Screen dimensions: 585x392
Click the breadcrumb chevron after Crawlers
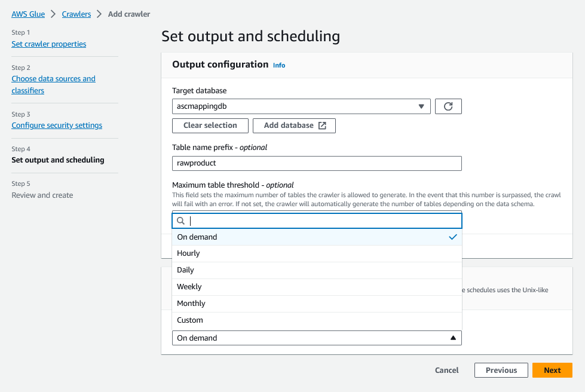pos(100,14)
